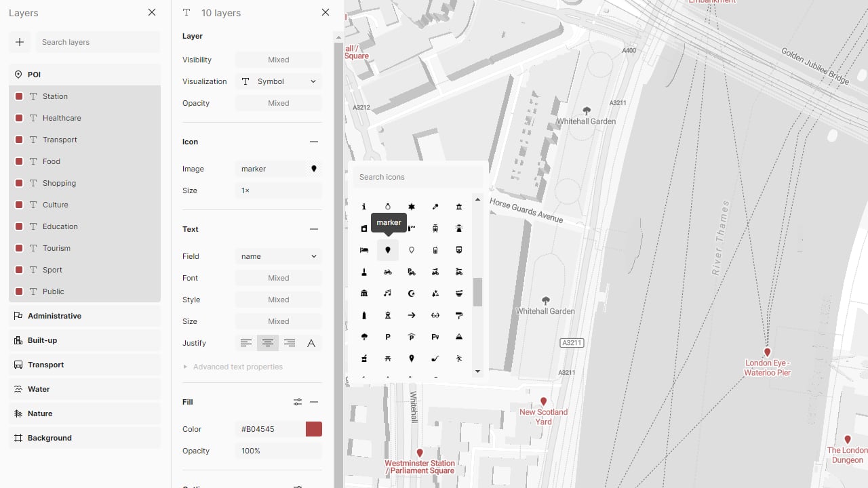This screenshot has height=488, width=868.
Task: Open the Image 'marker' icon picker field
Action: click(x=279, y=169)
